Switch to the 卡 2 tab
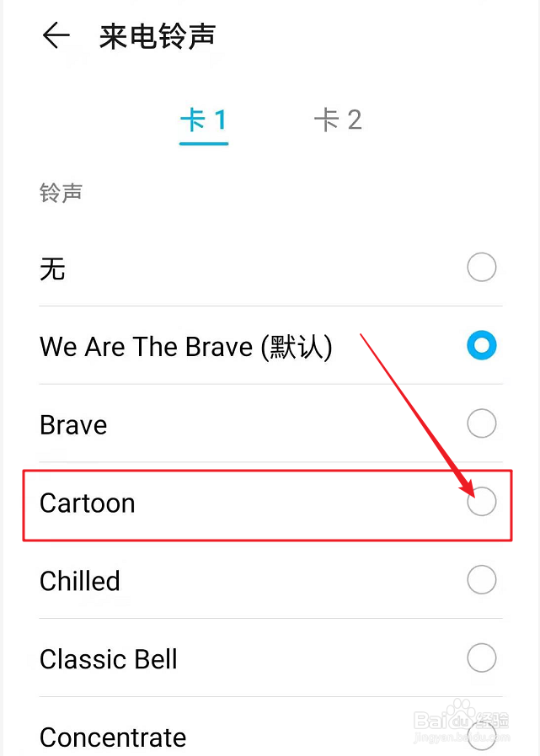This screenshot has width=540, height=756. click(x=337, y=120)
